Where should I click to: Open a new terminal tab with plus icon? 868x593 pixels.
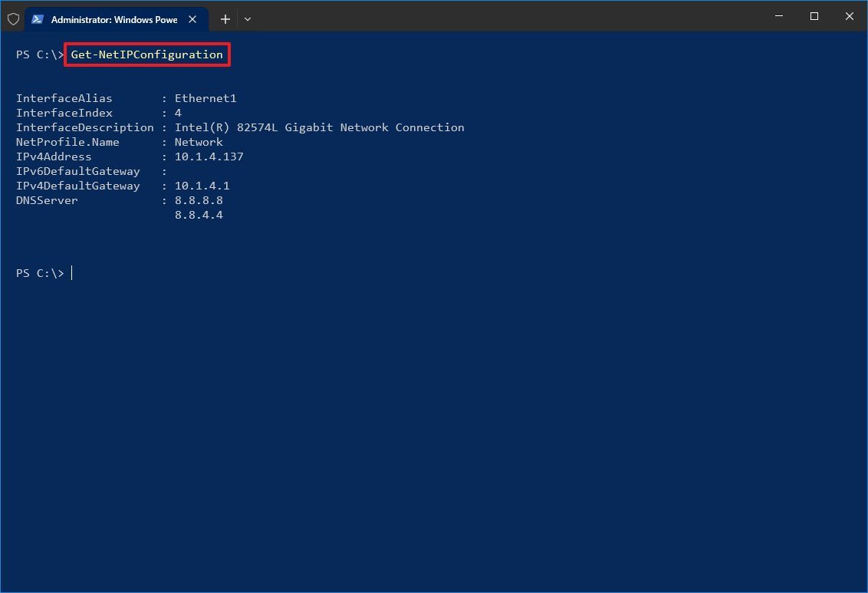click(x=225, y=19)
